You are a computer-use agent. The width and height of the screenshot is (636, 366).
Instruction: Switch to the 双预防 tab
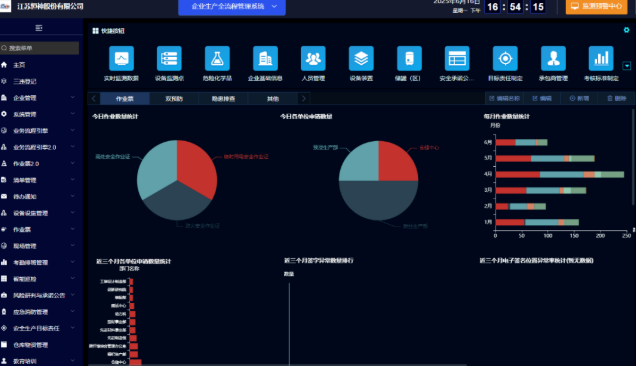click(x=174, y=99)
